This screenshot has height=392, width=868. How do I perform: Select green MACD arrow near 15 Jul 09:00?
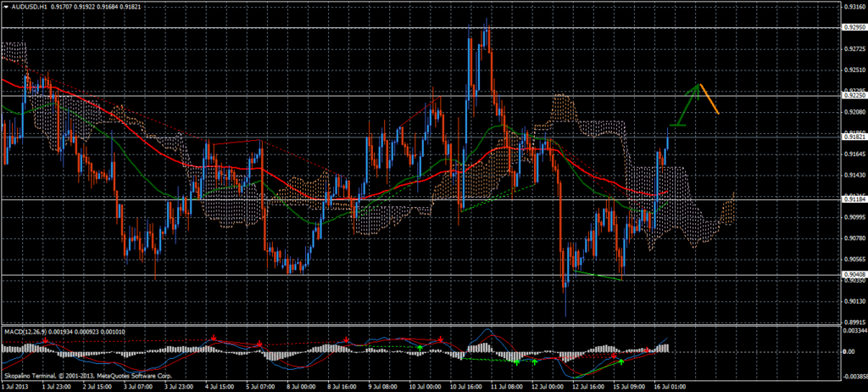tap(621, 361)
